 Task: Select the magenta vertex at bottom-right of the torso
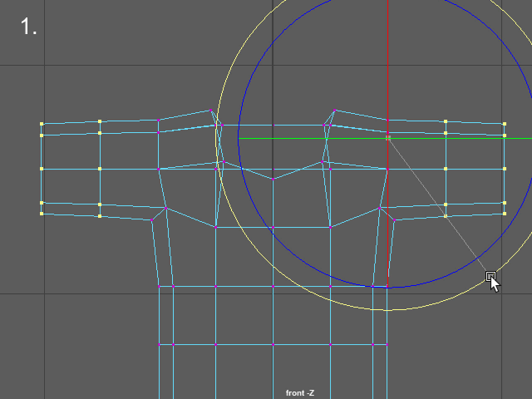tap(387, 344)
